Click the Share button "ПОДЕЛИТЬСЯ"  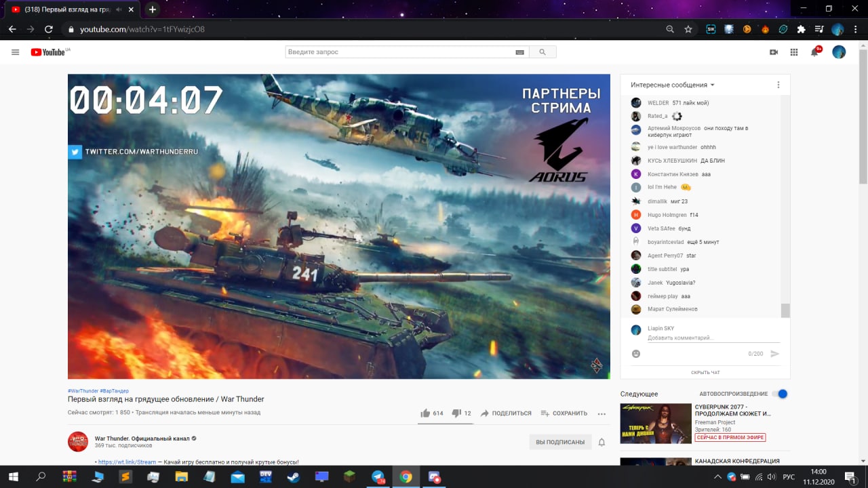pos(506,413)
